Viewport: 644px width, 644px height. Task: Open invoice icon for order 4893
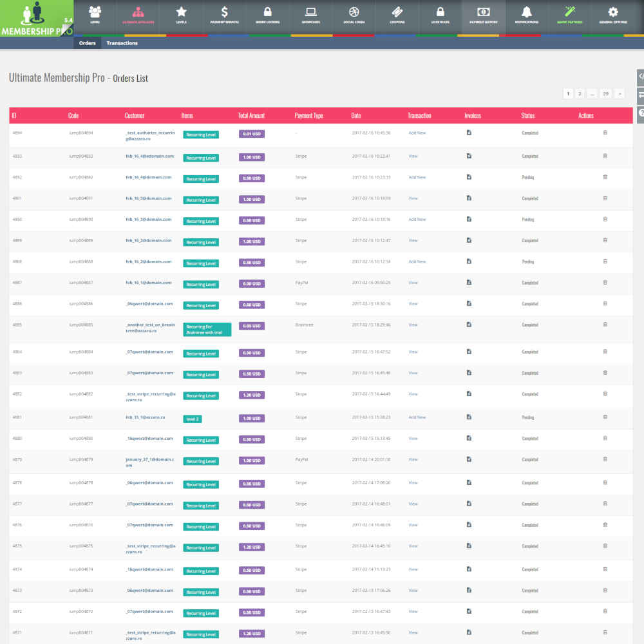[469, 156]
